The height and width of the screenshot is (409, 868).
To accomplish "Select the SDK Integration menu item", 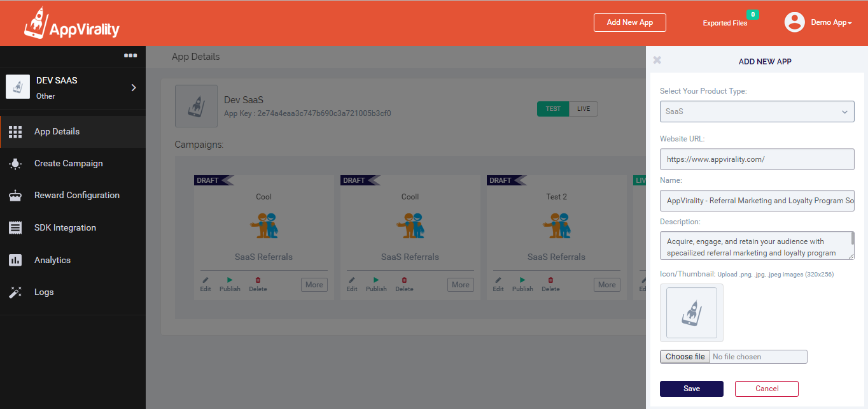I will 73,228.
